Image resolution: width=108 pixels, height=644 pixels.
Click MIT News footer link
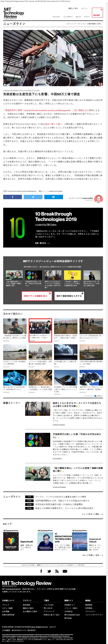[68, 618]
